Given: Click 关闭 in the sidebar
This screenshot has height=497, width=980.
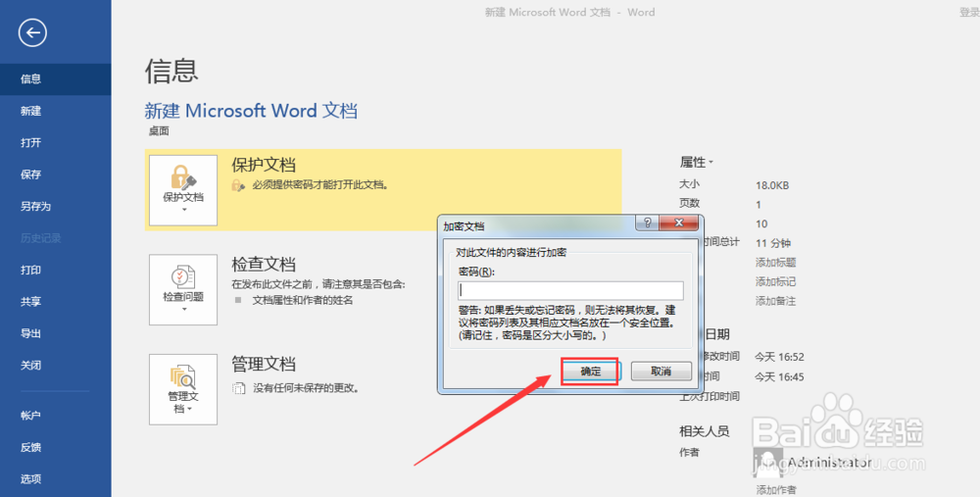Looking at the screenshot, I should pos(56,365).
